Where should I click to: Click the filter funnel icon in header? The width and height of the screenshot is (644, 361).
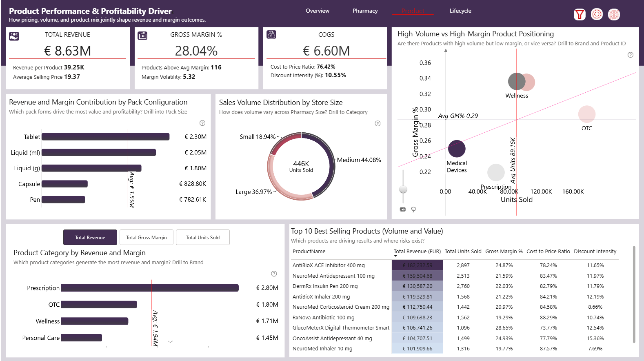point(580,15)
